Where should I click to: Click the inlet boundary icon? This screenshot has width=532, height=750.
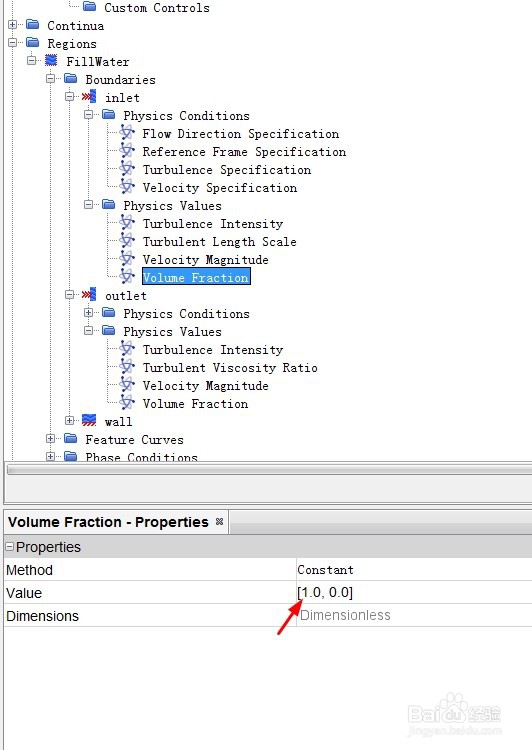click(89, 97)
